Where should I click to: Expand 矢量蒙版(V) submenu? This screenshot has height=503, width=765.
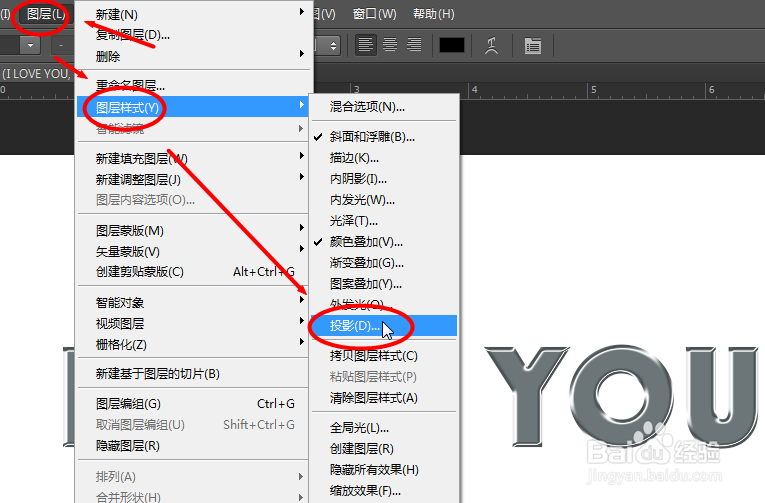click(x=193, y=251)
